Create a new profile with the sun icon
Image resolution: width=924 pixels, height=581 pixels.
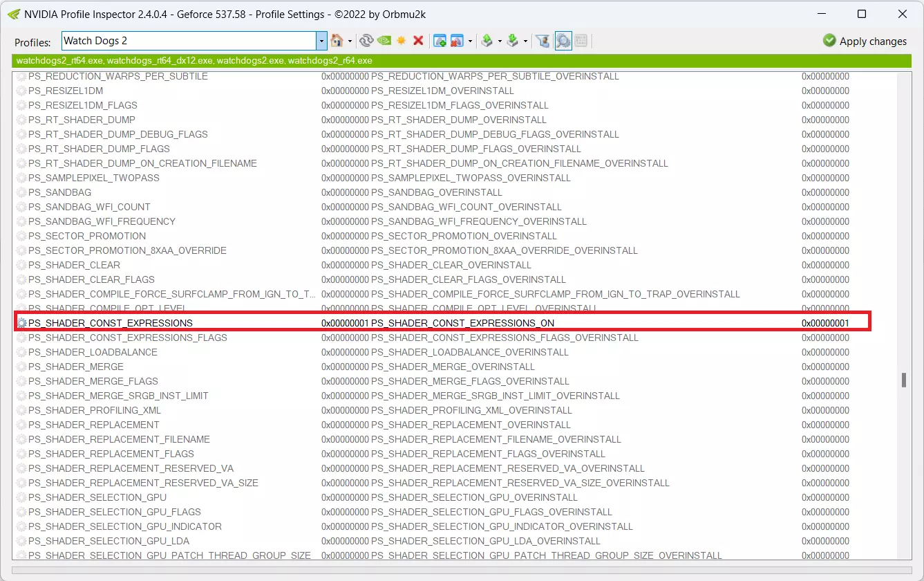[401, 41]
